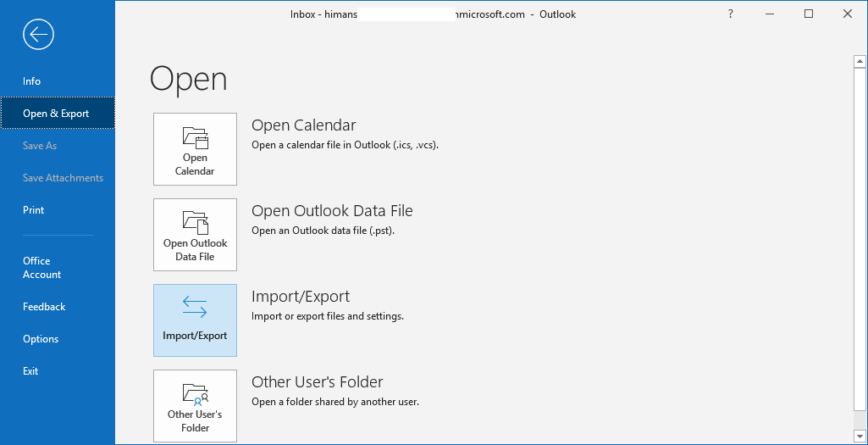
Task: Click the back arrow to return to Inbox
Action: 38,35
